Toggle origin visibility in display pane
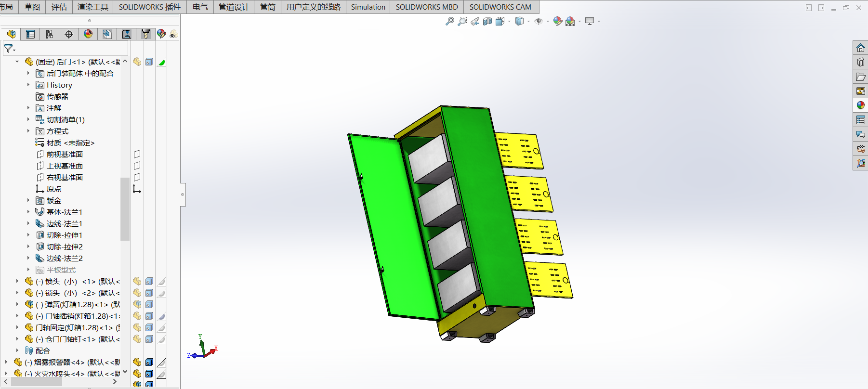Image resolution: width=868 pixels, height=389 pixels. 137,189
